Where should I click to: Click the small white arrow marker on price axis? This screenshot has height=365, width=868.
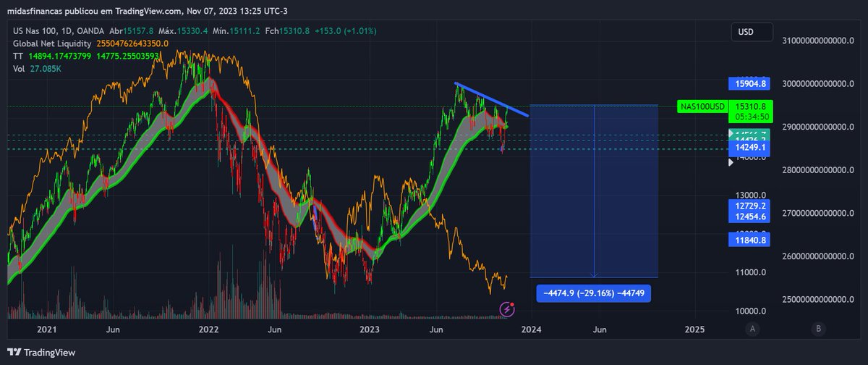(730, 162)
